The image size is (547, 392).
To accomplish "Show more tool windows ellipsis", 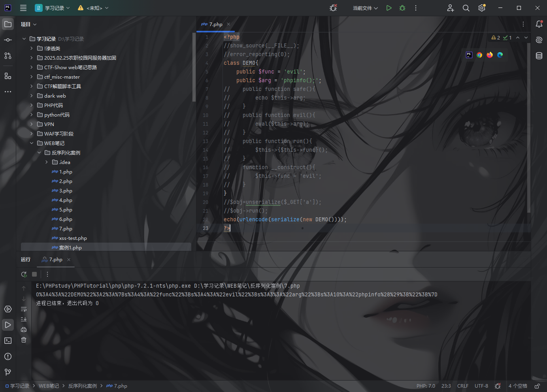I will click(8, 92).
